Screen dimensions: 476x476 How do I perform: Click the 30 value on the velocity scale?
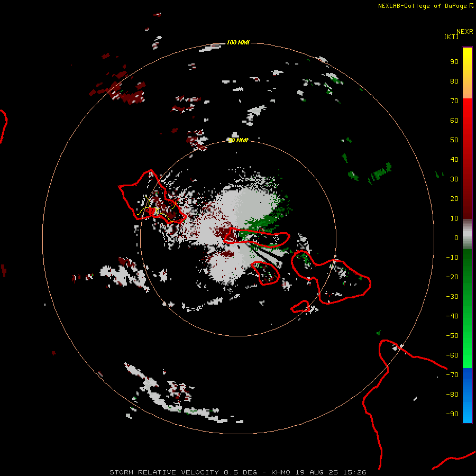coord(454,179)
